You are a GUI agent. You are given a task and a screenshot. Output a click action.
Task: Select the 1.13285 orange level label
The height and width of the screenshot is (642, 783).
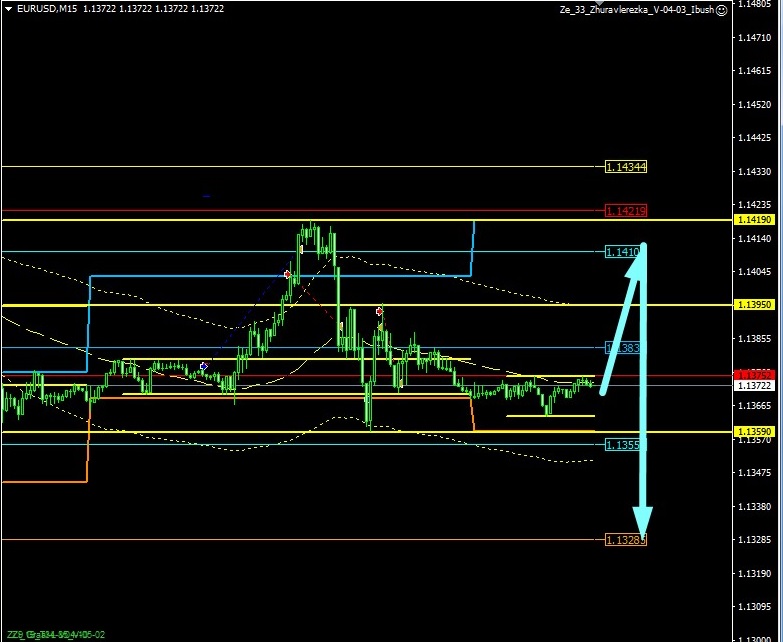626,540
